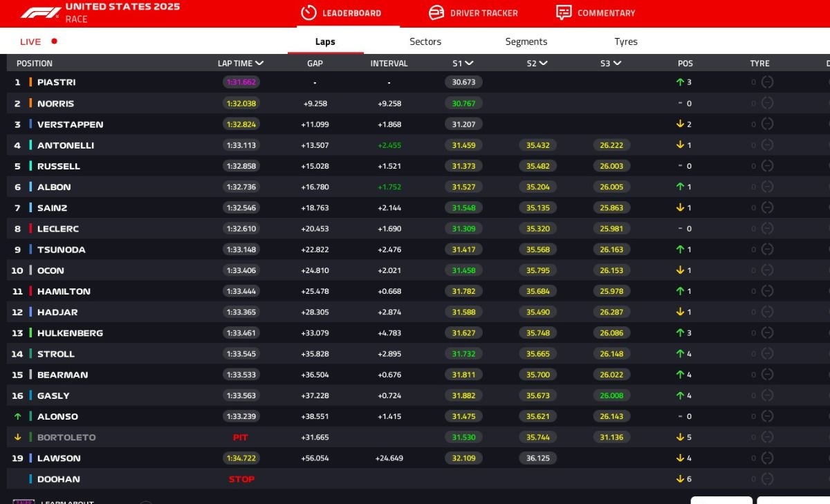Expand the LAP TIME column dropdown
Screen dimensions: 830x504
click(x=259, y=63)
